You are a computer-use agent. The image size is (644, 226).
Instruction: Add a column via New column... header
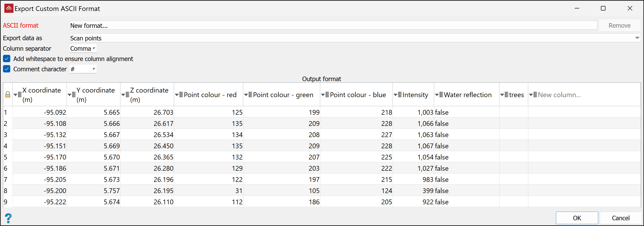(559, 95)
